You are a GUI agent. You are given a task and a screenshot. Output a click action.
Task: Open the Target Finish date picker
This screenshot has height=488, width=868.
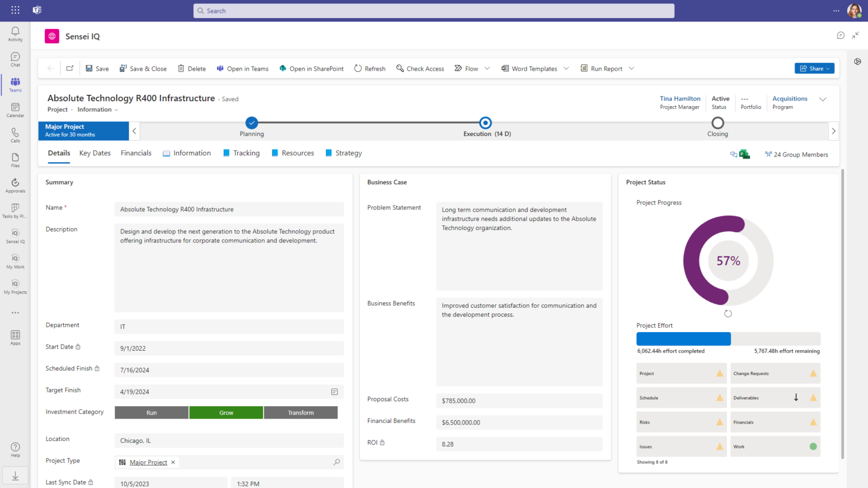pyautogui.click(x=335, y=391)
